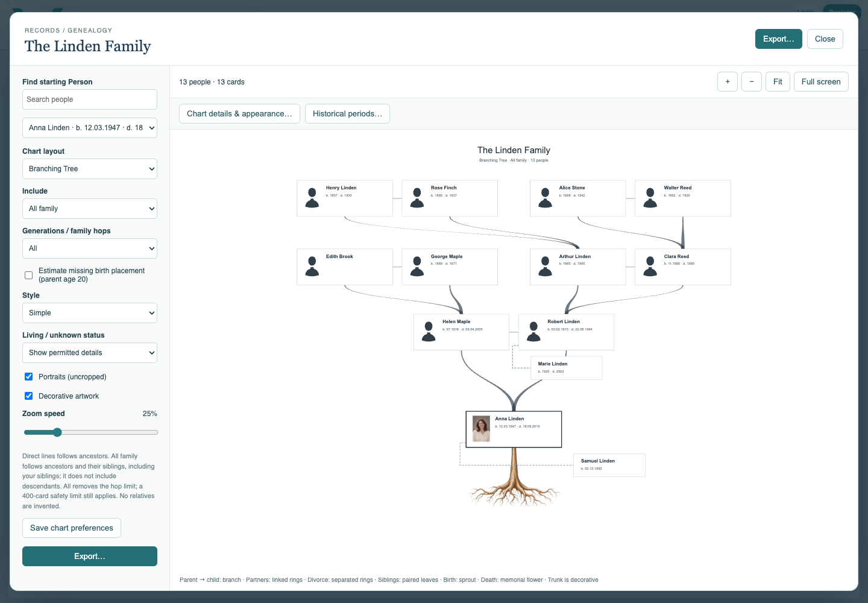Open the starting person dropdown for Anna Linden
The image size is (868, 603).
point(90,128)
